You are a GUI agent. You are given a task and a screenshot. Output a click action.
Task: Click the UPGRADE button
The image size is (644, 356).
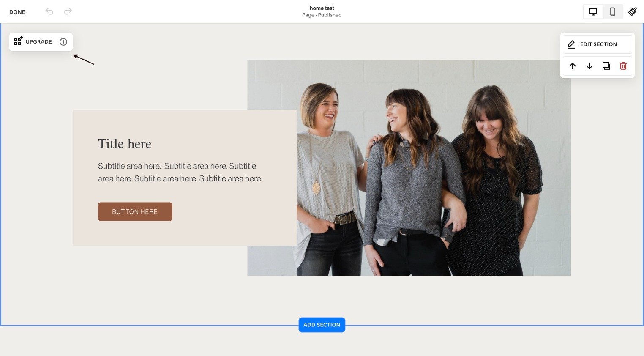[x=39, y=42]
